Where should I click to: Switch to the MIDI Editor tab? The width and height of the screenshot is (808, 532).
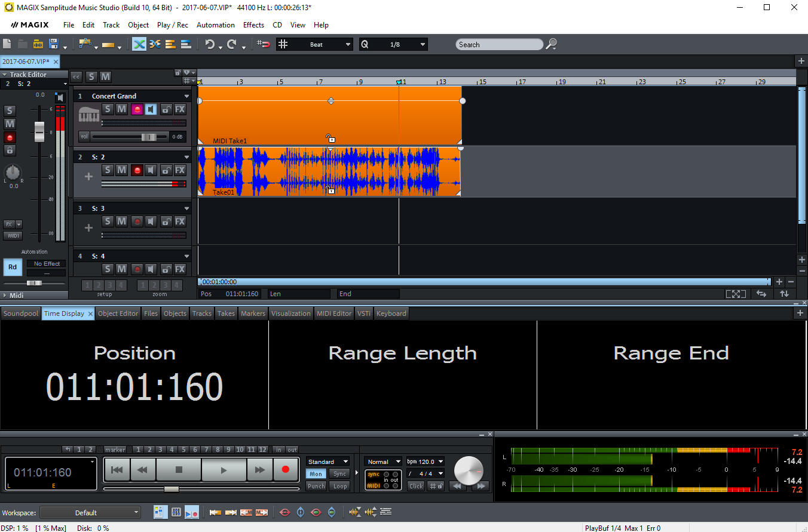click(x=334, y=313)
